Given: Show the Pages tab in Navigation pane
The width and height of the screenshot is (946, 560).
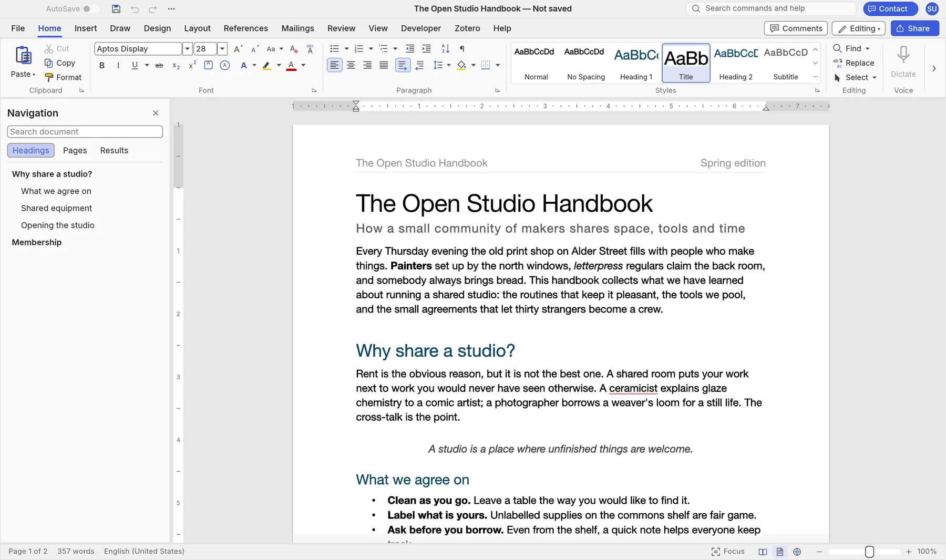Looking at the screenshot, I should [75, 150].
